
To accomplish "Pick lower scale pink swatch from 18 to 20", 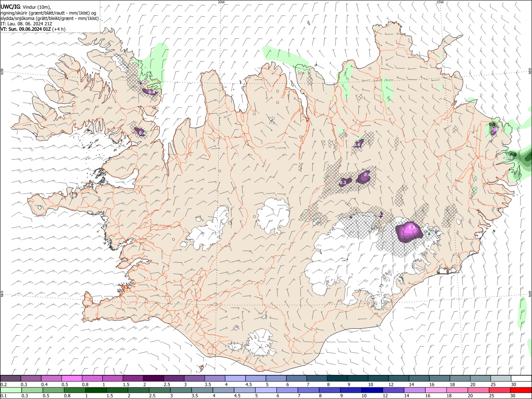I will click(x=457, y=390).
